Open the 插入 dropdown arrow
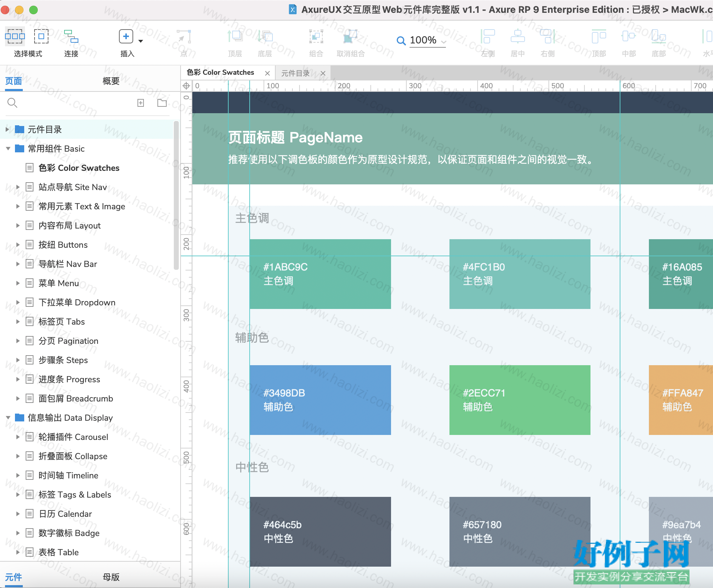This screenshot has width=713, height=588. [x=141, y=41]
